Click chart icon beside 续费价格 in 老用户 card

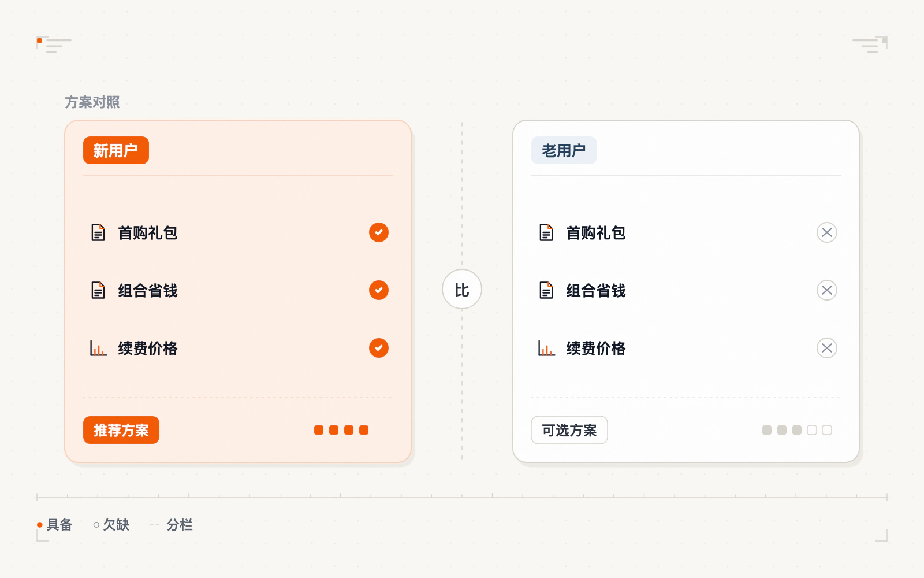(x=546, y=348)
